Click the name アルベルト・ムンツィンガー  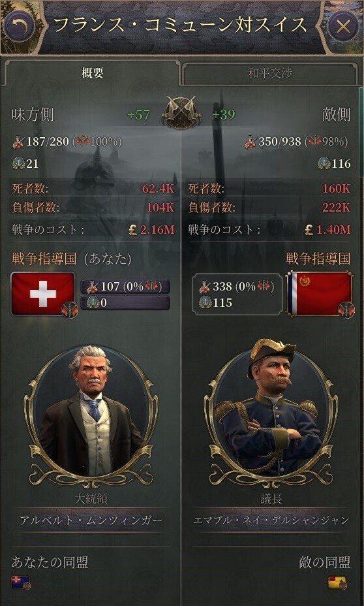91,520
